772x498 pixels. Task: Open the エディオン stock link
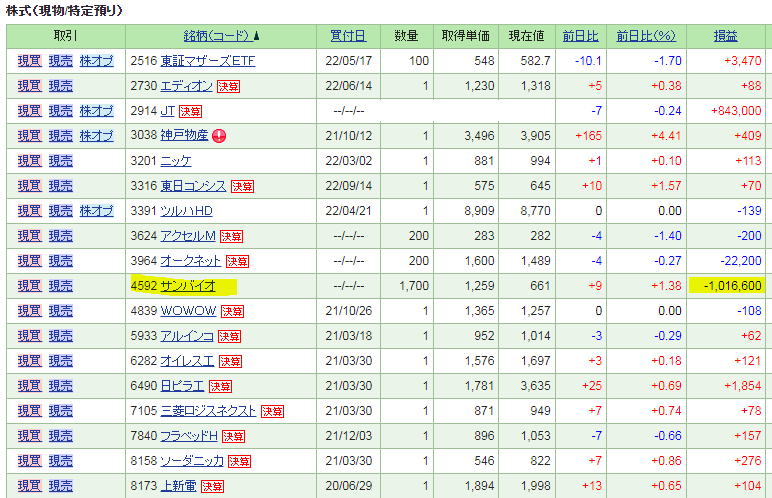pos(186,86)
